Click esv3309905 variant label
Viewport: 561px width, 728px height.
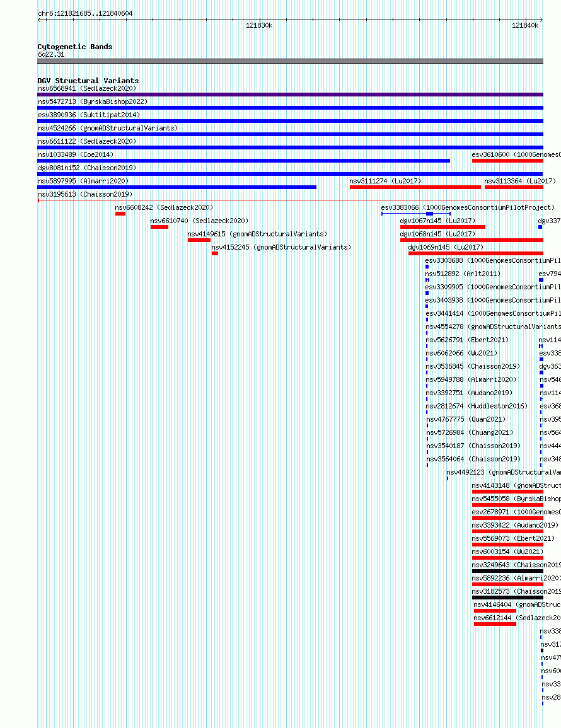[x=493, y=287]
